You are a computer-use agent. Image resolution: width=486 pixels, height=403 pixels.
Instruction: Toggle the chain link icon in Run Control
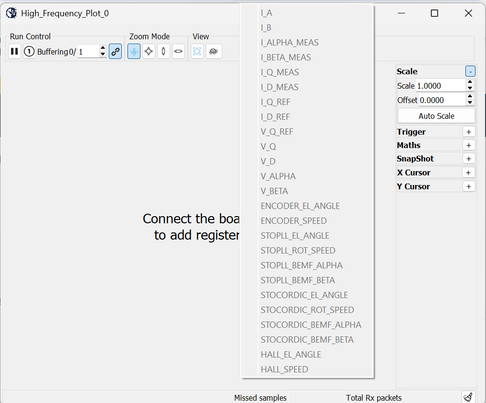115,51
